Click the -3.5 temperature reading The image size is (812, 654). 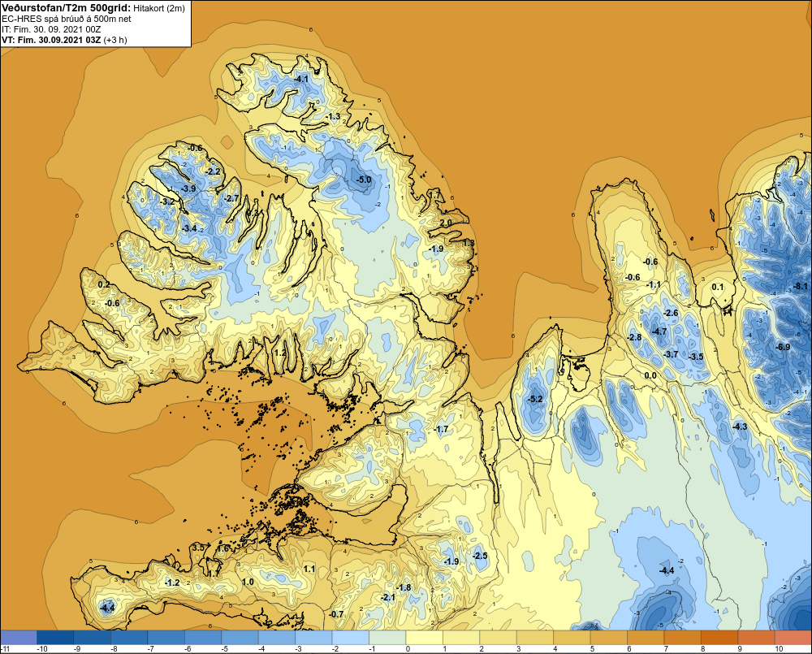[x=697, y=357]
